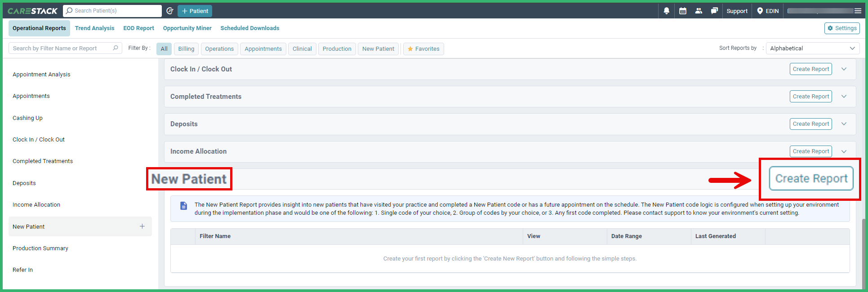868x292 pixels.
Task: Focus the Search by Filter Name field
Action: (65, 48)
